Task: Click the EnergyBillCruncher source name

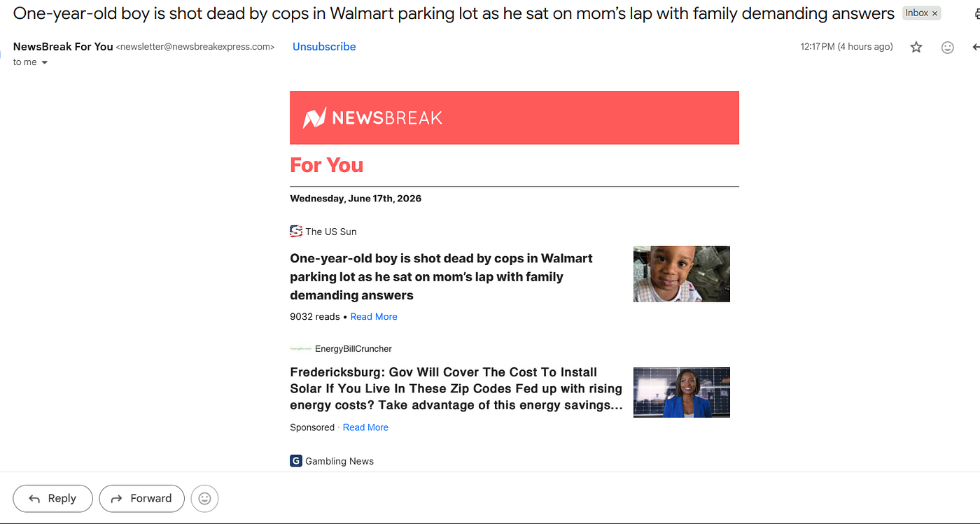Action: coord(353,349)
